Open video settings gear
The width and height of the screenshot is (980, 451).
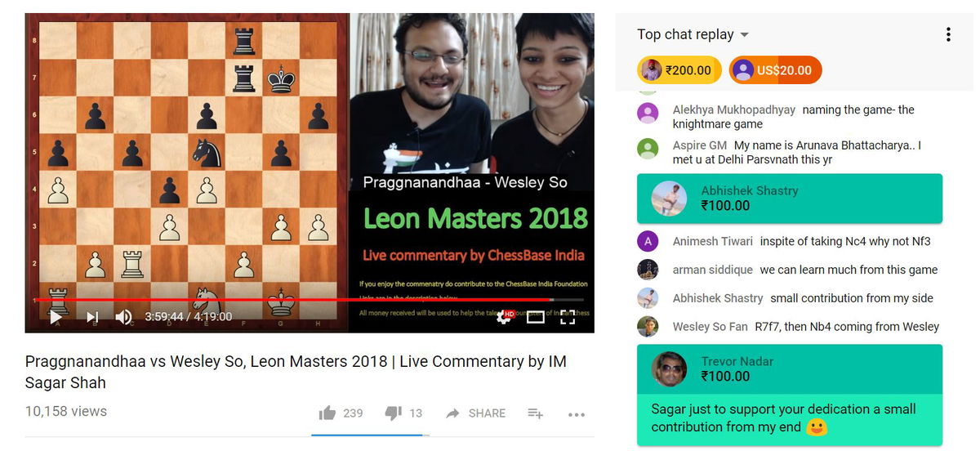(x=503, y=317)
